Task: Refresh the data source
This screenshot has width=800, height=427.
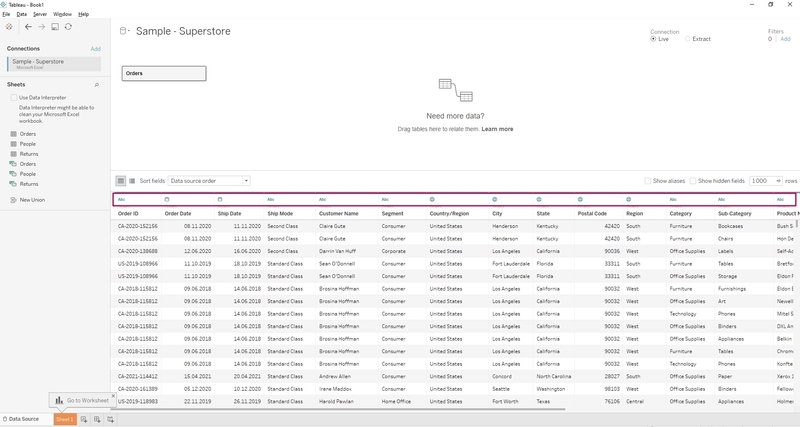Action: point(68,27)
